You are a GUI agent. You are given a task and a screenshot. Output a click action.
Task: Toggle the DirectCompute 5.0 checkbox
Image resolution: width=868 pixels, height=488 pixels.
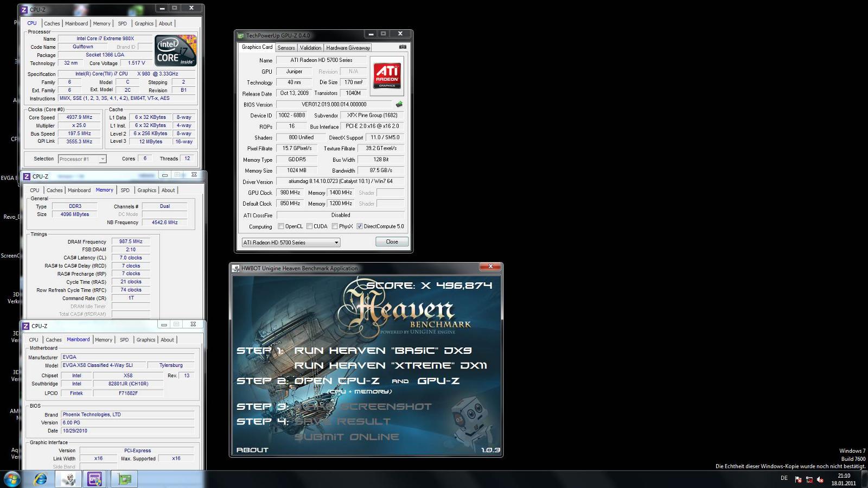coord(359,226)
